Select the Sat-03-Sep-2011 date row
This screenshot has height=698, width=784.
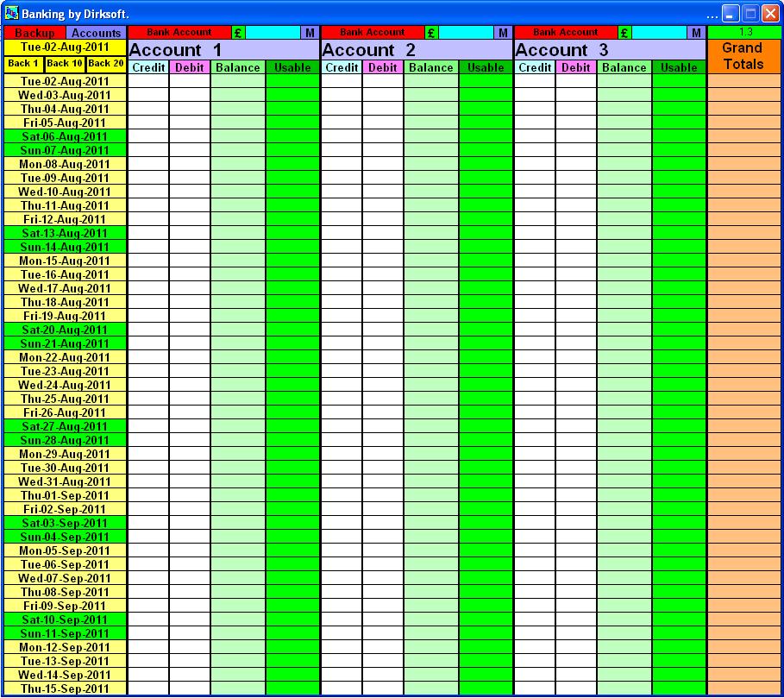[65, 523]
